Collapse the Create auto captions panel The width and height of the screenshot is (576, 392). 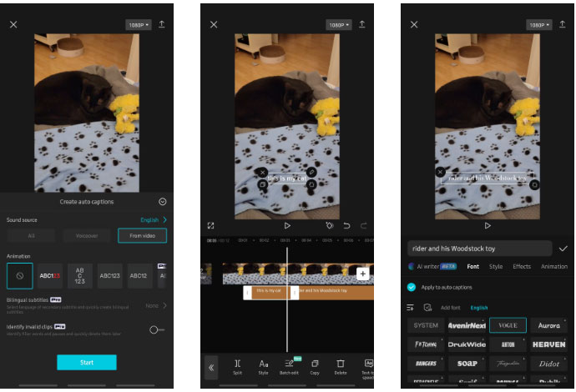pos(162,201)
